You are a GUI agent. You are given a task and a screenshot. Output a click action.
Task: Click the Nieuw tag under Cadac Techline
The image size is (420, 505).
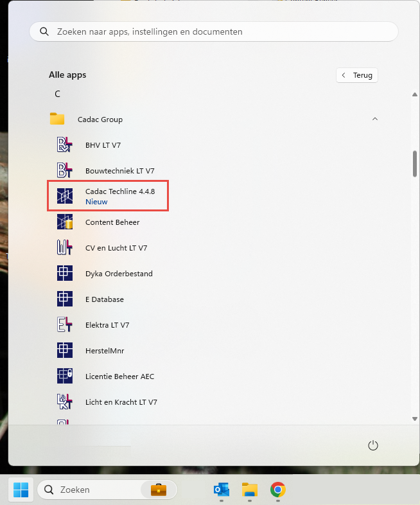point(96,202)
